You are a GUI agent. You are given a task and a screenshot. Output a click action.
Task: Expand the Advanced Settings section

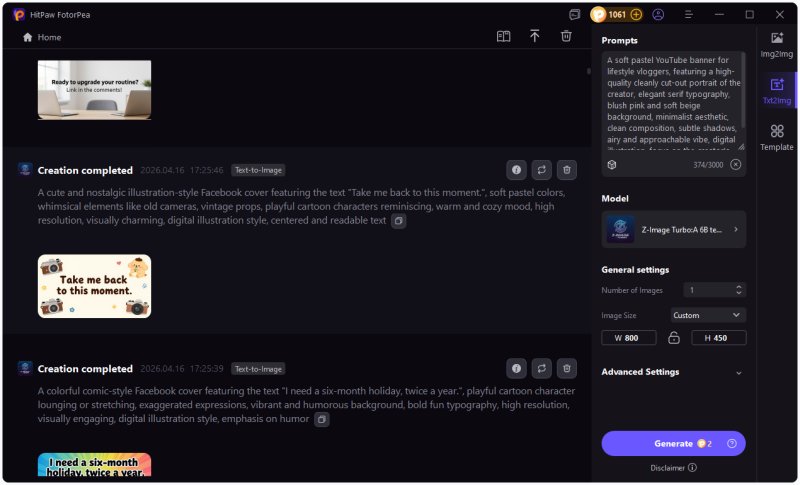pos(673,372)
